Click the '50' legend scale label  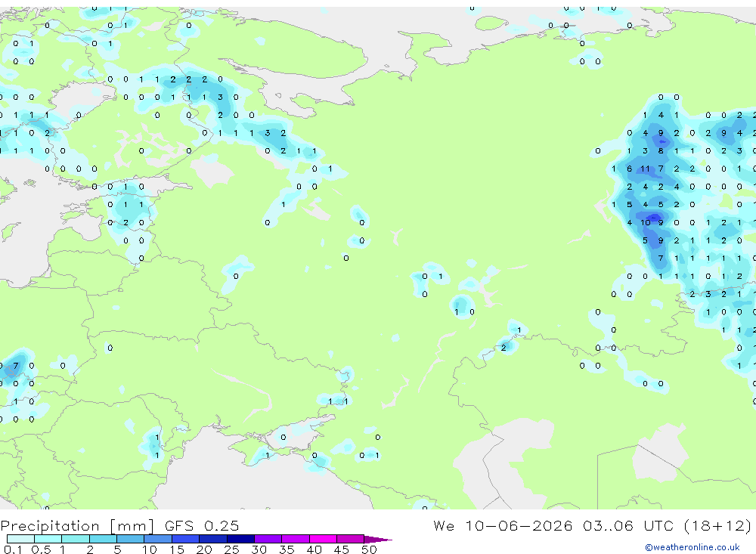(x=369, y=549)
